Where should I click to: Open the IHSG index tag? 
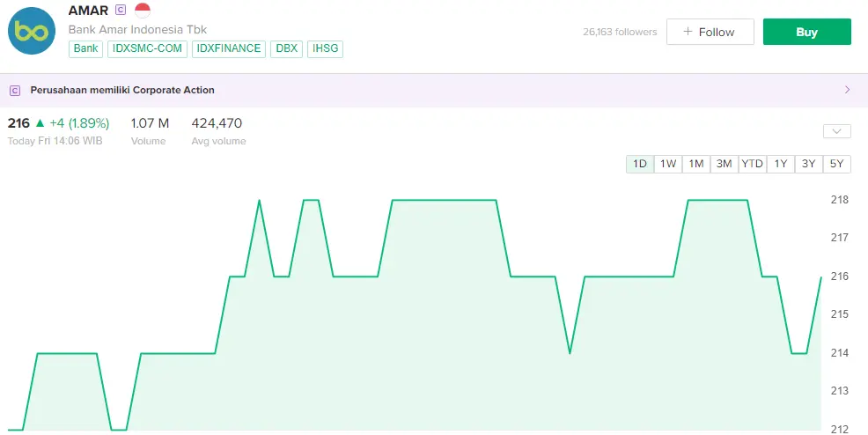pos(325,48)
